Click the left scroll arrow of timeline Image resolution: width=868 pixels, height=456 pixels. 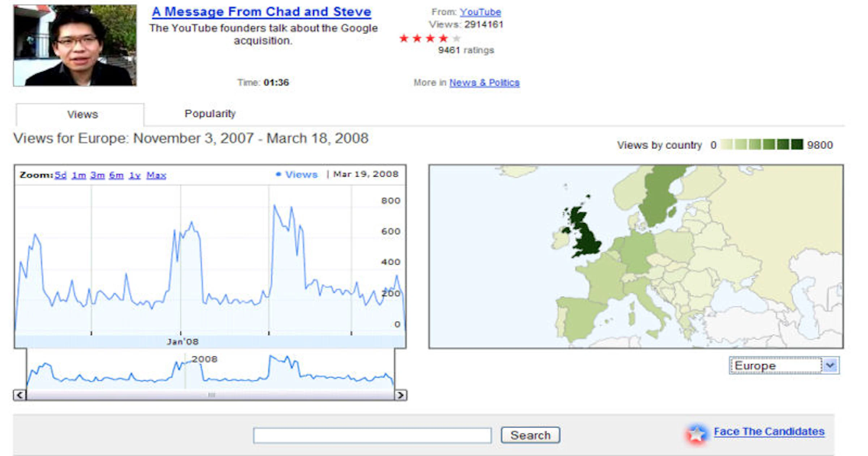click(x=20, y=395)
